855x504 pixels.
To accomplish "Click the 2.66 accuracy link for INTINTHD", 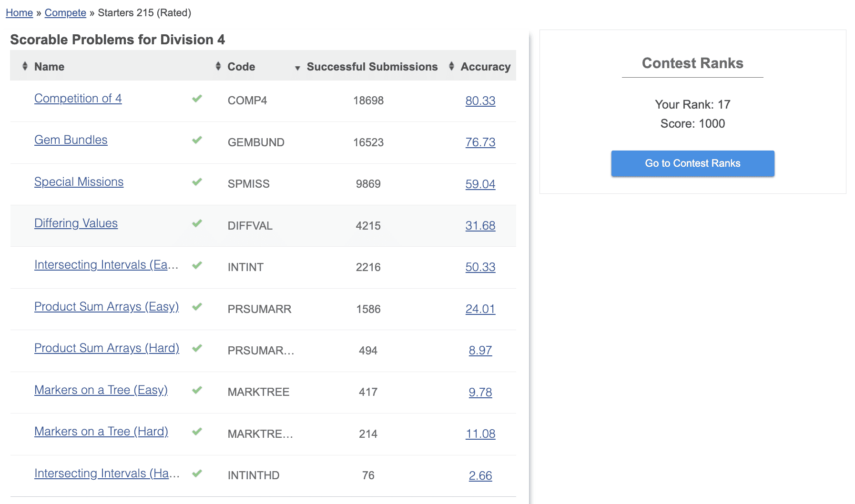I will coord(480,475).
